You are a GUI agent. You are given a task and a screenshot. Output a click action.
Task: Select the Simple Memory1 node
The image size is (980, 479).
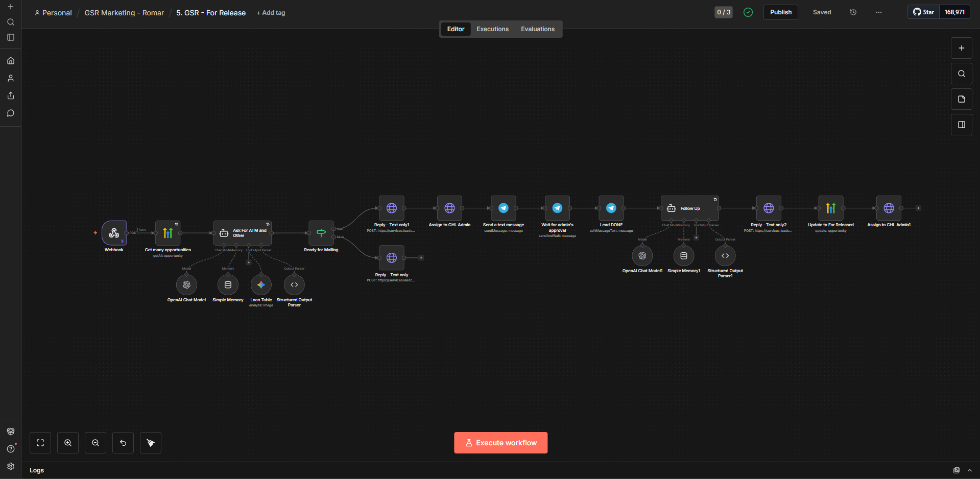[x=684, y=256]
